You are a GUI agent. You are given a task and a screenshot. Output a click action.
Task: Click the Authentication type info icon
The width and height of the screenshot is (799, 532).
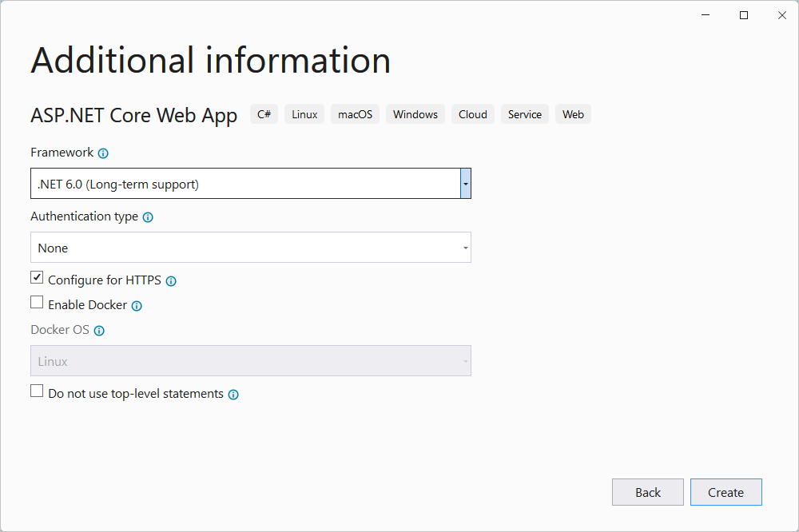pos(148,217)
